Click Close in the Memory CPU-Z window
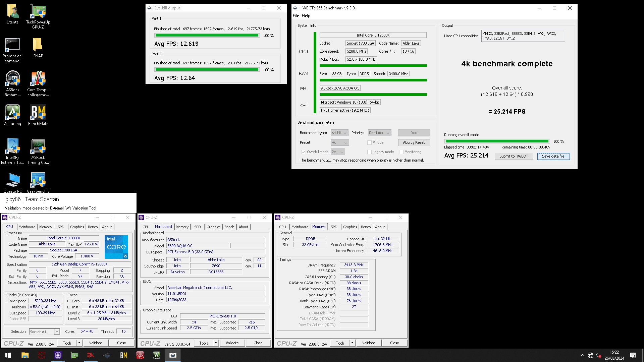The image size is (644, 362). (394, 343)
